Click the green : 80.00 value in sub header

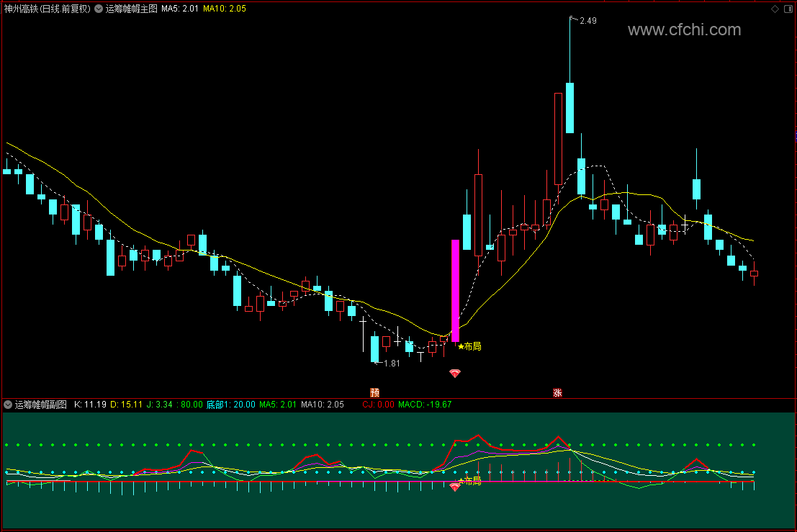189,405
